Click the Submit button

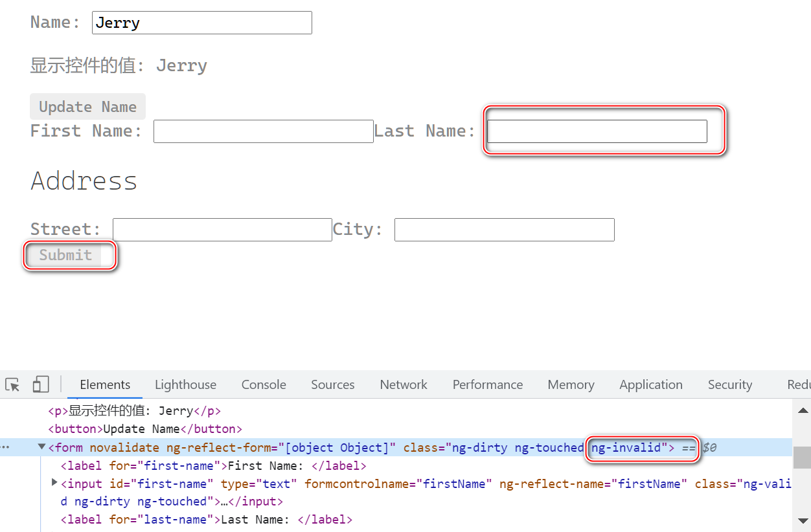coord(65,255)
